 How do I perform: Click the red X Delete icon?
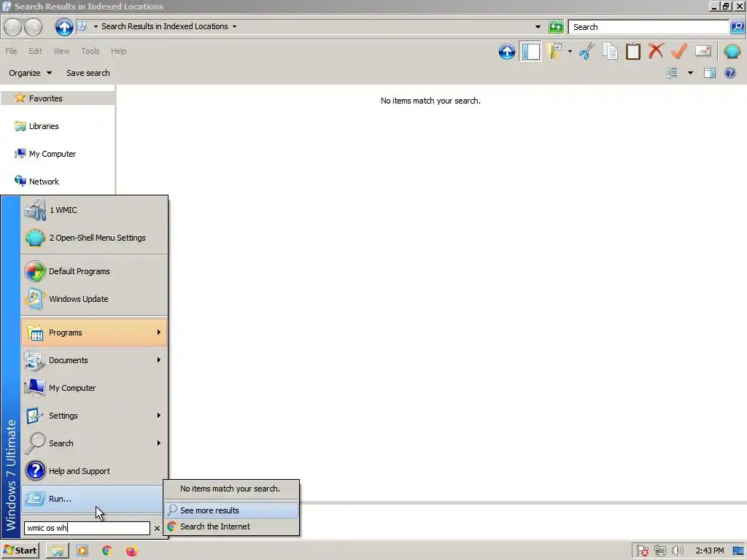coord(656,50)
